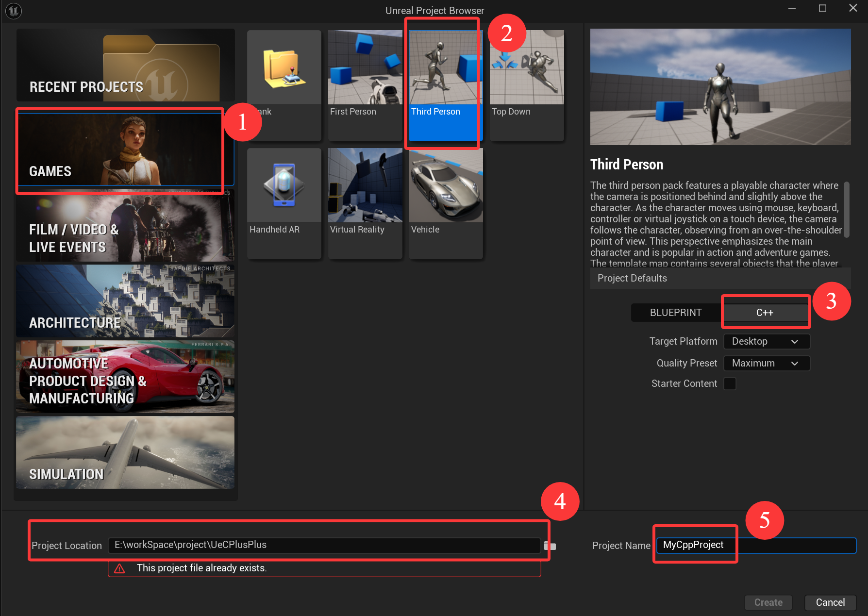The width and height of the screenshot is (868, 616).
Task: Open the Recent Projects category
Action: click(x=125, y=65)
